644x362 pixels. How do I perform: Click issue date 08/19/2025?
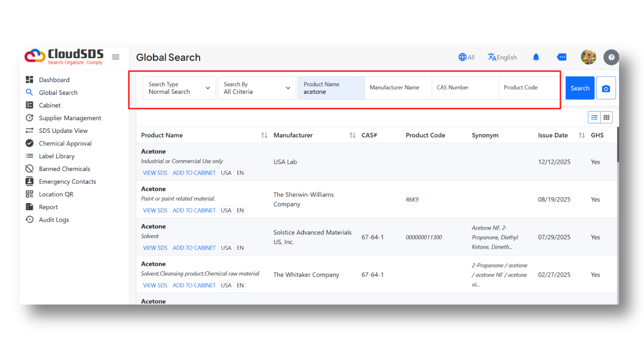(x=554, y=199)
